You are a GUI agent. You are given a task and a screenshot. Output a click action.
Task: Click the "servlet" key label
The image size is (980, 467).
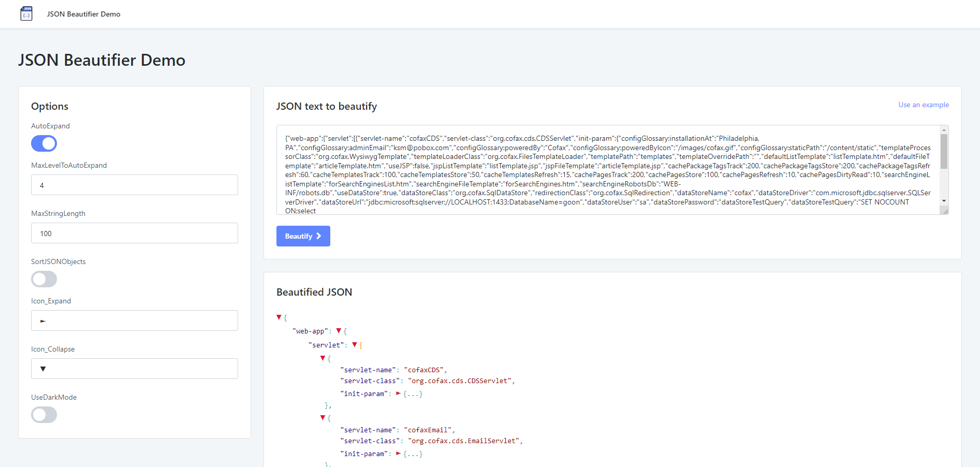pos(327,345)
